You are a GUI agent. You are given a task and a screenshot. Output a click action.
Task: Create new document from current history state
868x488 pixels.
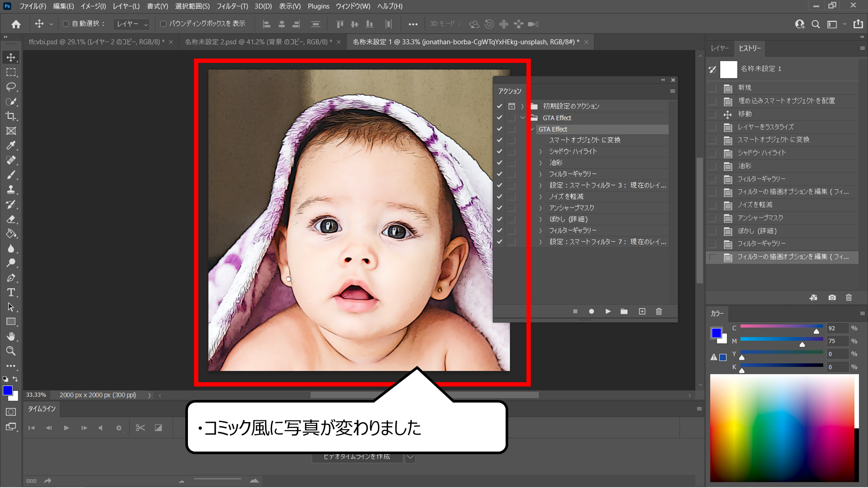coord(813,298)
